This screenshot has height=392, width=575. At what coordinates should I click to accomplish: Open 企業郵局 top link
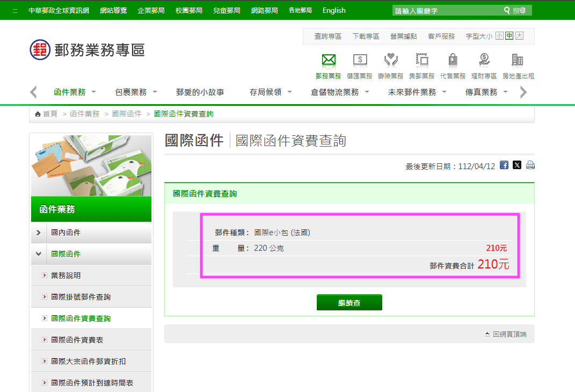[151, 11]
